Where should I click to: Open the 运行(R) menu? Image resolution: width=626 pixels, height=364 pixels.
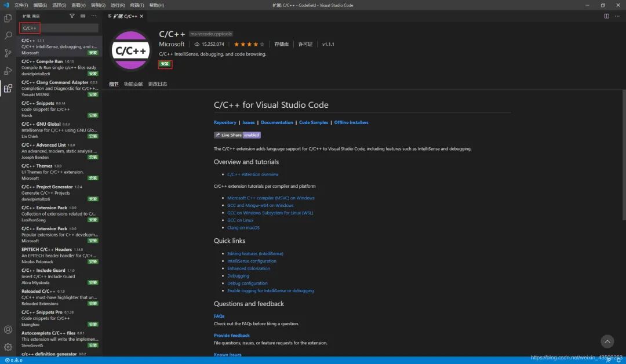coord(118,5)
